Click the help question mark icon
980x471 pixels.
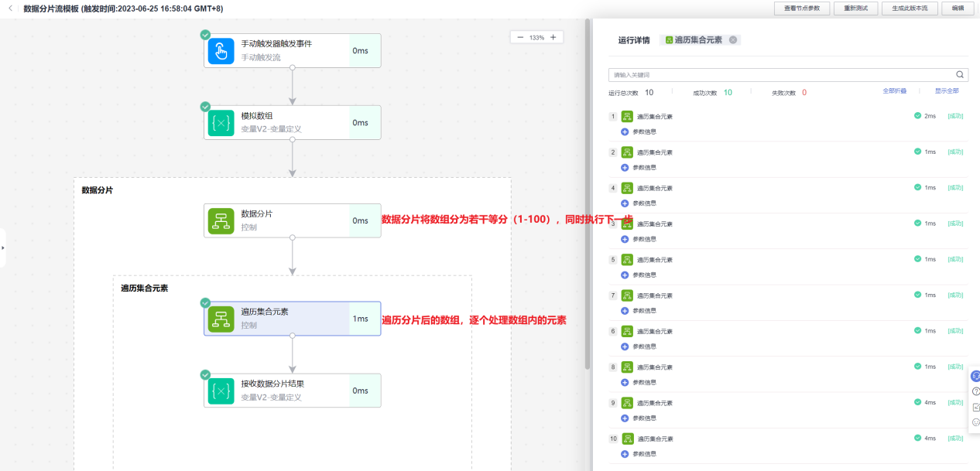coord(975,391)
